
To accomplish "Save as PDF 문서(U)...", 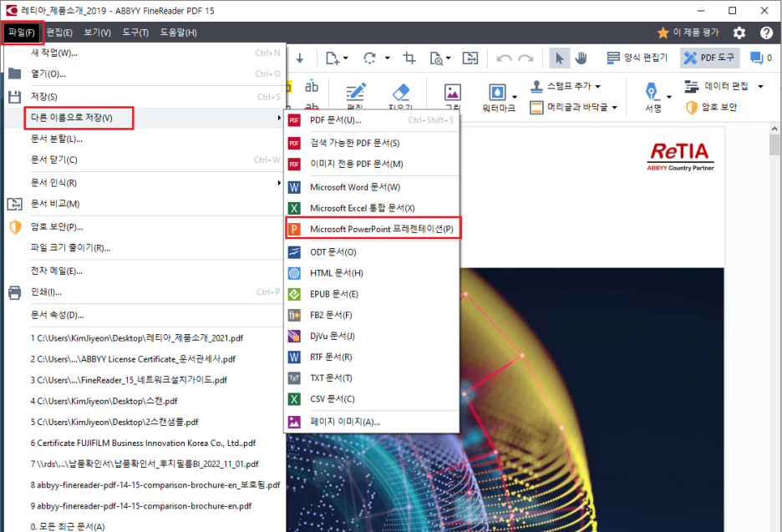I will click(x=372, y=120).
